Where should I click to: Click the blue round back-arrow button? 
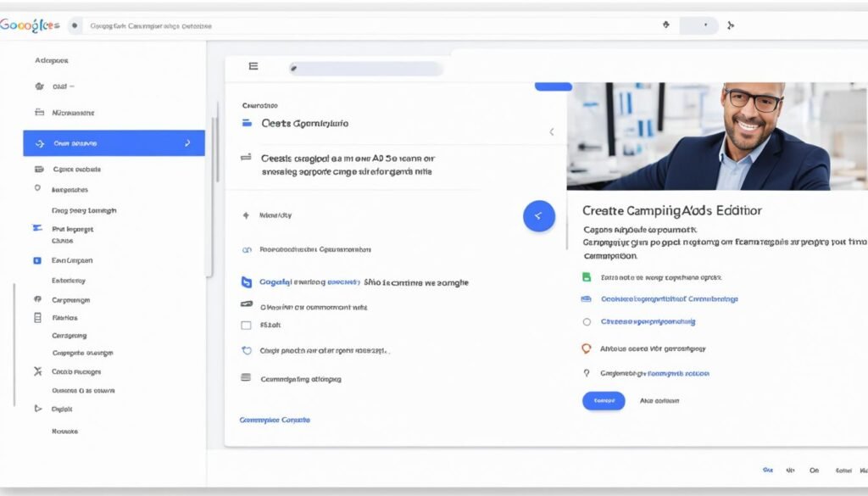539,216
